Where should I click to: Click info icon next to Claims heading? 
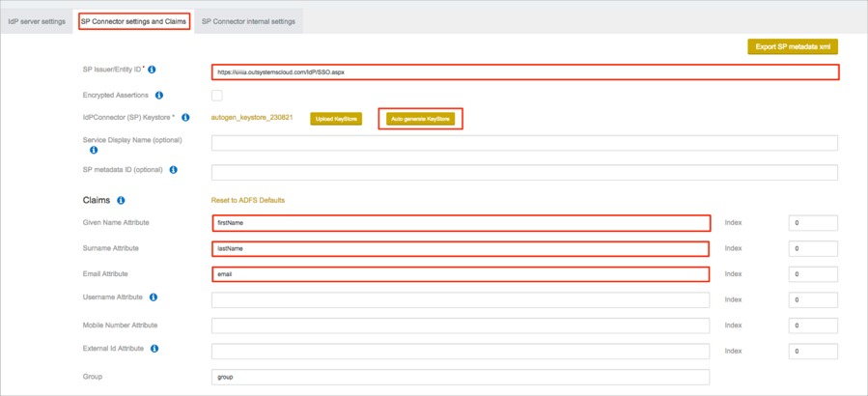pyautogui.click(x=121, y=201)
